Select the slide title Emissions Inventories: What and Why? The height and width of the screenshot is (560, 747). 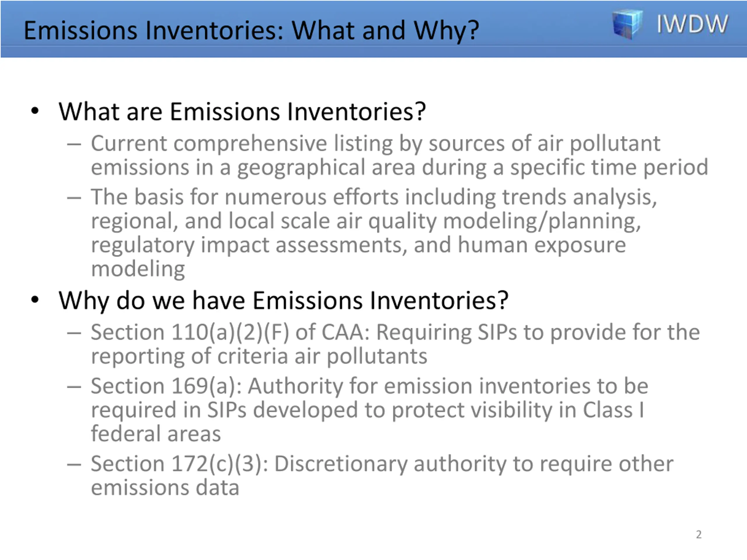[x=251, y=30]
